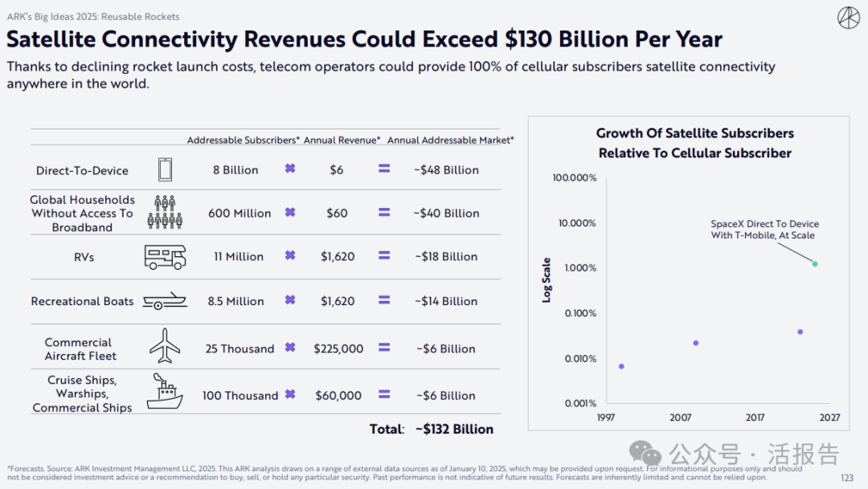Screen dimensions: 868x489
Task: Click the slide title about Satellite Connectivity Revenues
Action: coord(364,39)
